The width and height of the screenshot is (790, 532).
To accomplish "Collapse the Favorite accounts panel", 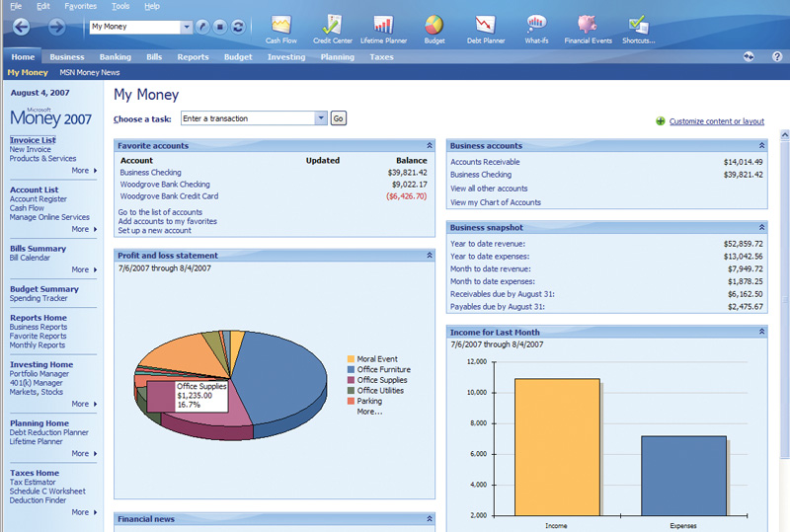I will pyautogui.click(x=429, y=146).
